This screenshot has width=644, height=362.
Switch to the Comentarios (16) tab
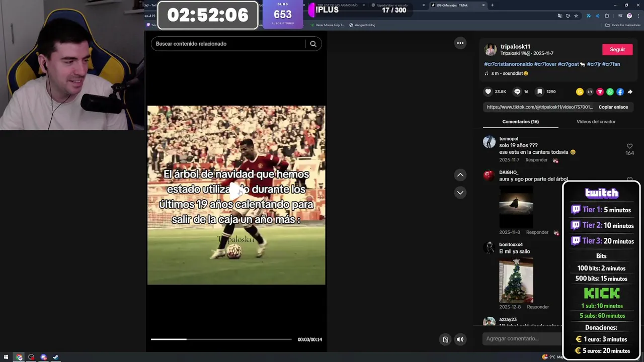520,122
